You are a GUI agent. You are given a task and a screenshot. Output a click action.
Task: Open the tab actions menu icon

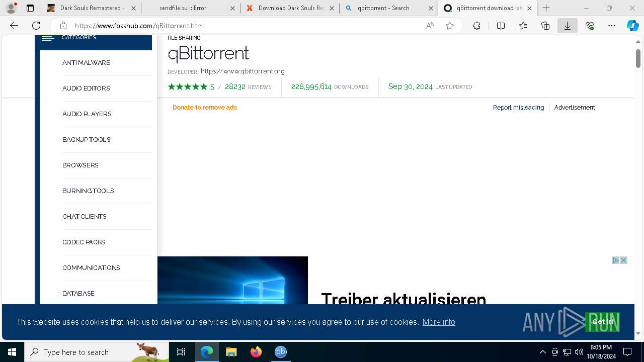[x=30, y=8]
